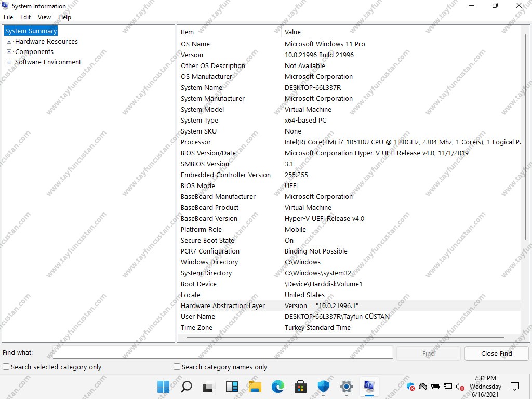Select the Boot Device row label
Screen dimensions: 532x399
click(198, 284)
